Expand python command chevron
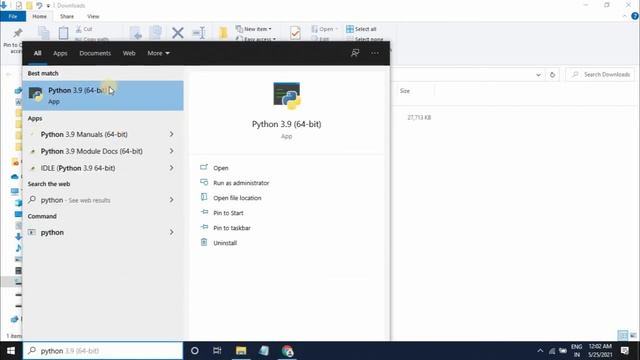Viewport: 640px width, 360px height. click(x=171, y=232)
